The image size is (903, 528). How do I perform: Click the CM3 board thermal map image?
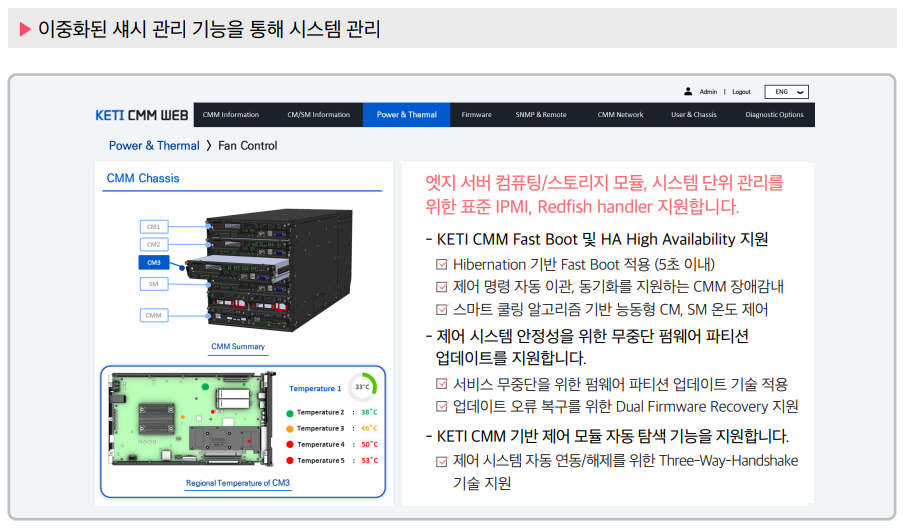(x=190, y=421)
